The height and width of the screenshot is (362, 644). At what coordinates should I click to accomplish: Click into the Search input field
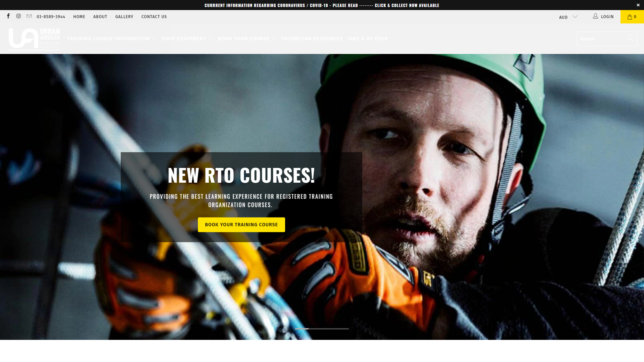click(x=600, y=39)
